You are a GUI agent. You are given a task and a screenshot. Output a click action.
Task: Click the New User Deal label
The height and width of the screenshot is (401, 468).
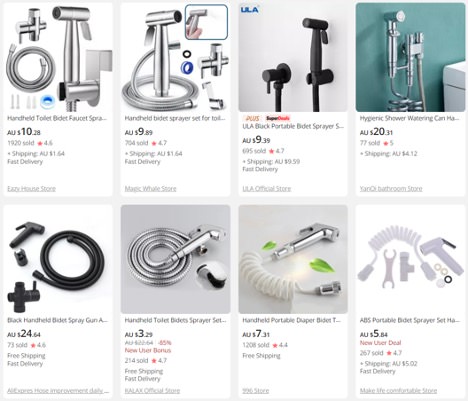tap(380, 343)
